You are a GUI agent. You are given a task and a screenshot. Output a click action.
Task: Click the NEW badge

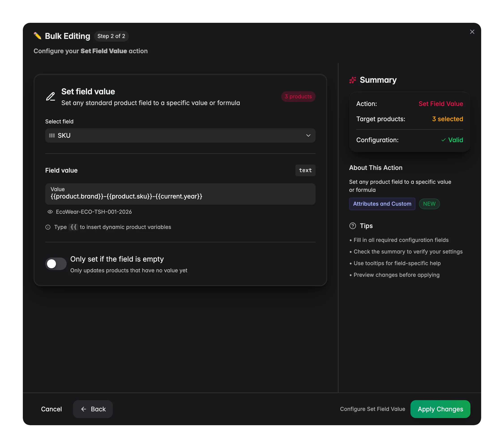[429, 204]
